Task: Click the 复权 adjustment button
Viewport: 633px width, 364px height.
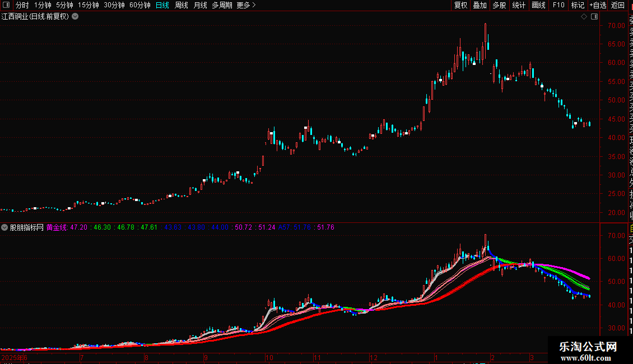Action: tap(460, 5)
